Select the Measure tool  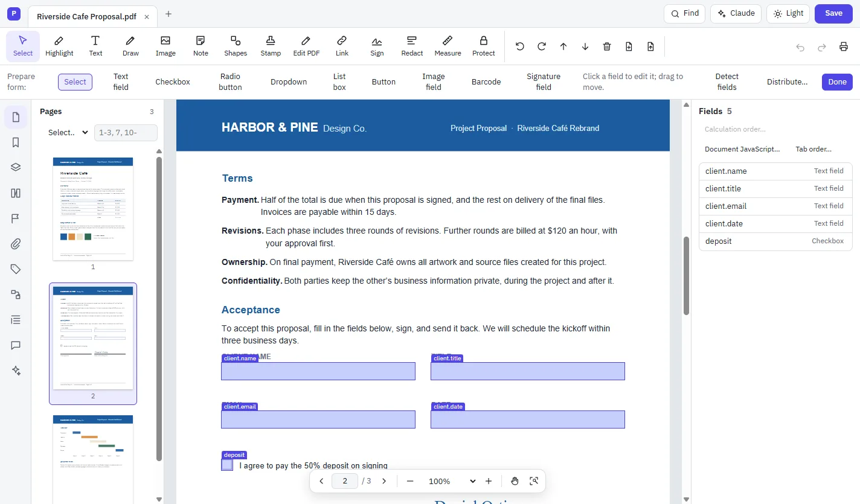[x=448, y=46]
